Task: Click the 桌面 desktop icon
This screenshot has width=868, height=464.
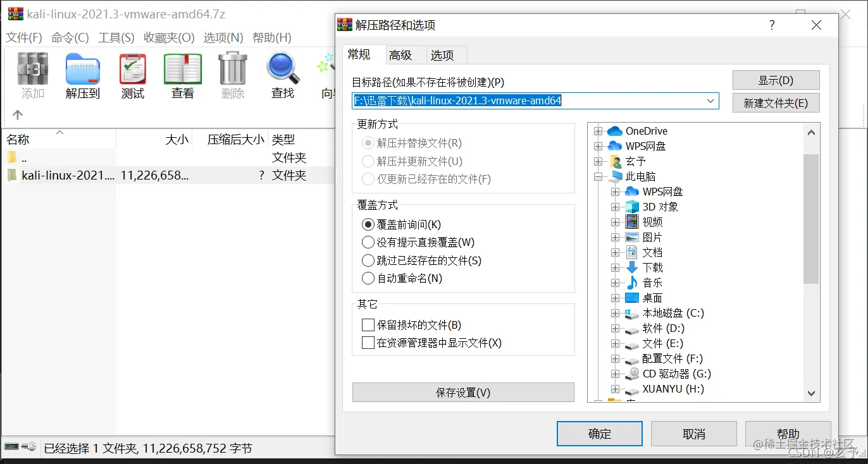Action: 632,298
